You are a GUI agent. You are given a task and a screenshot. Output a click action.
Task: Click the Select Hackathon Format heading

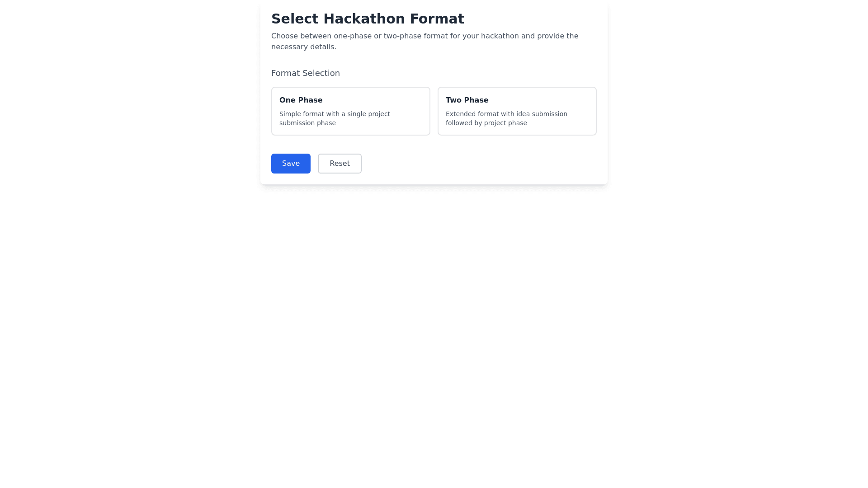pyautogui.click(x=368, y=19)
